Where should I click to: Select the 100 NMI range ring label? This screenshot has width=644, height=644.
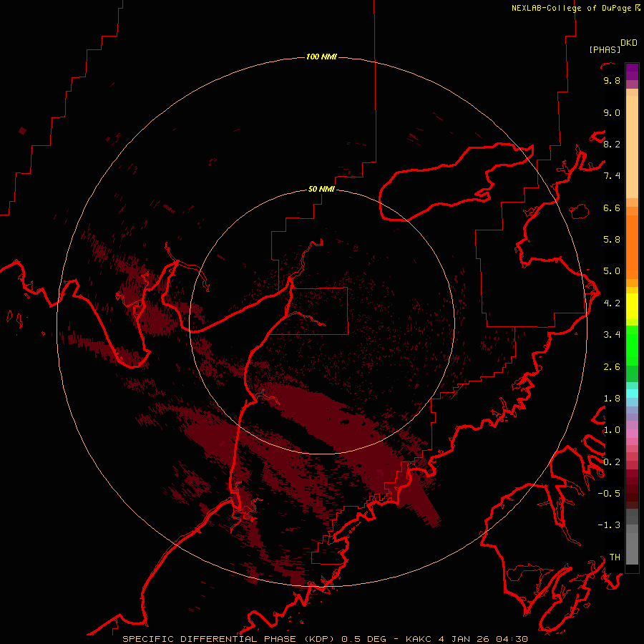[321, 57]
